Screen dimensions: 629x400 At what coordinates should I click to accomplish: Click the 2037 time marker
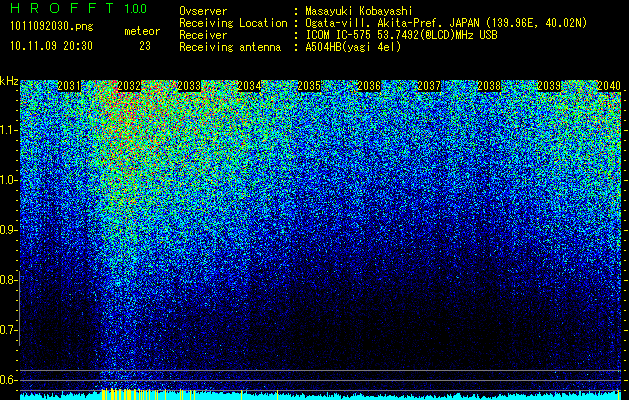[x=429, y=86]
